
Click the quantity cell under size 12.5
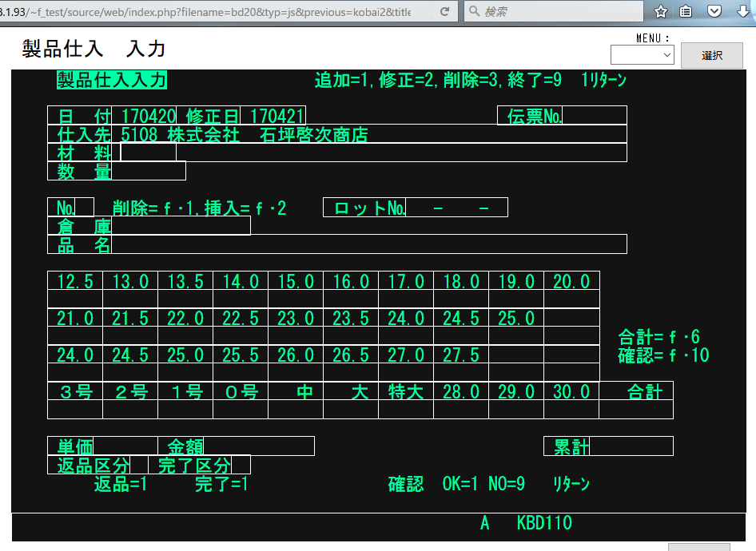(x=75, y=299)
